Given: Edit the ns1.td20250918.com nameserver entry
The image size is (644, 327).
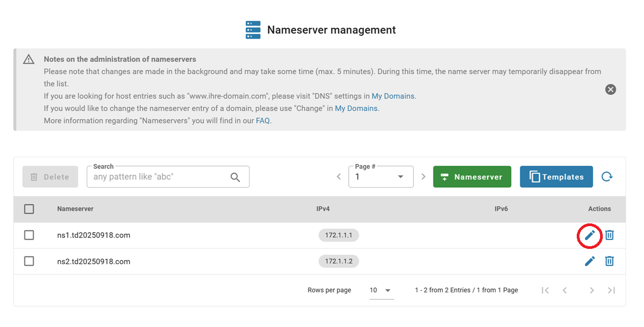Looking at the screenshot, I should [x=590, y=235].
